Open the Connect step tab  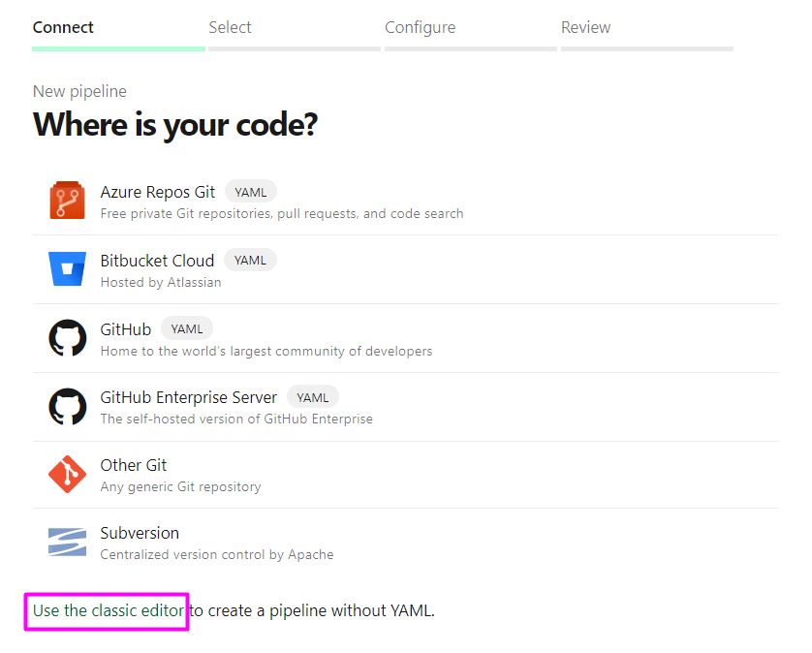point(63,27)
